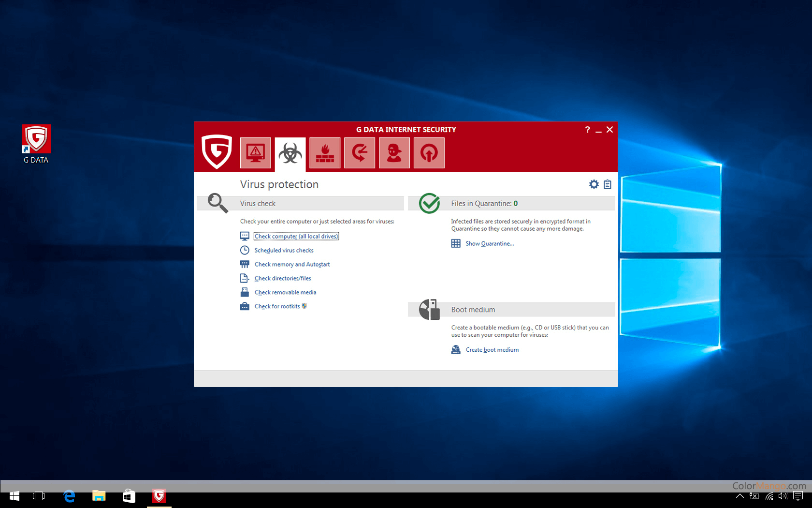
Task: Open Scheduled virus checks link
Action: click(x=284, y=250)
